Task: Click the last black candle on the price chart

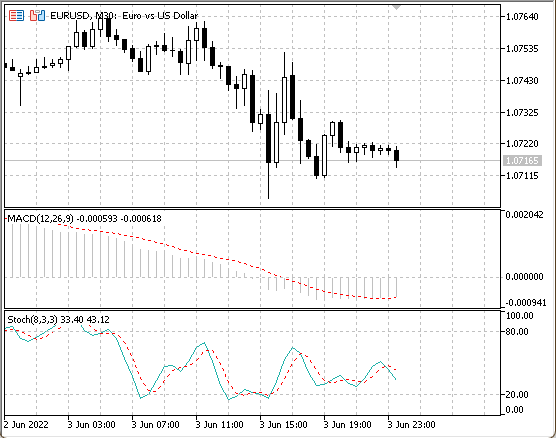Action: (396, 155)
